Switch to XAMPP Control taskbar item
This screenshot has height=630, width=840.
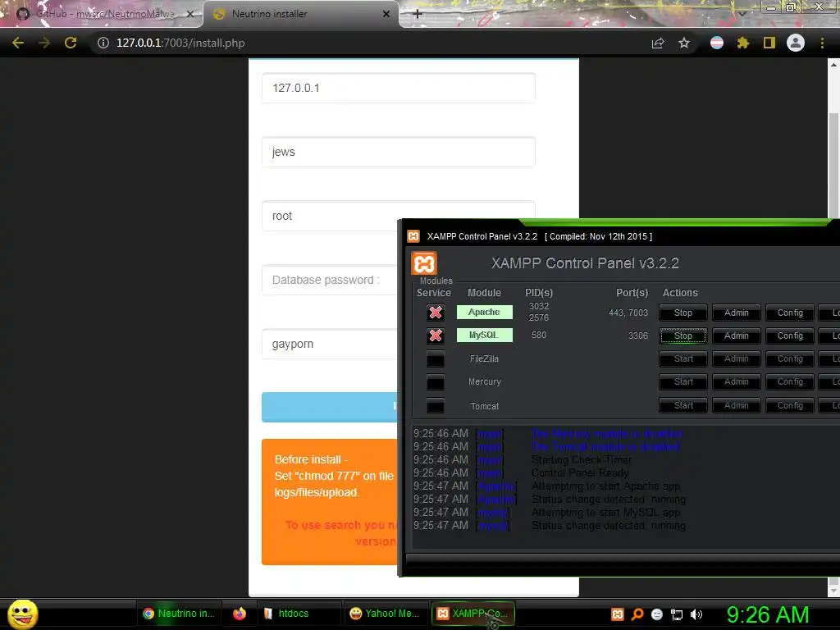(x=473, y=614)
